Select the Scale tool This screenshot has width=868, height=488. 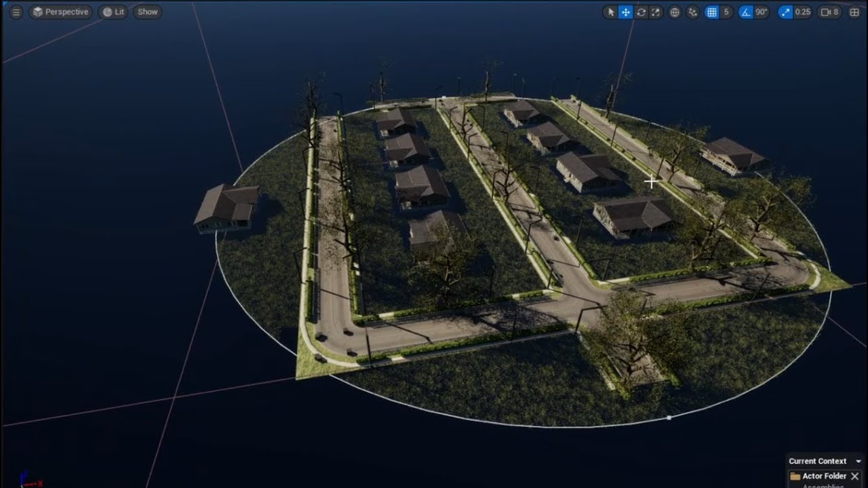[656, 12]
